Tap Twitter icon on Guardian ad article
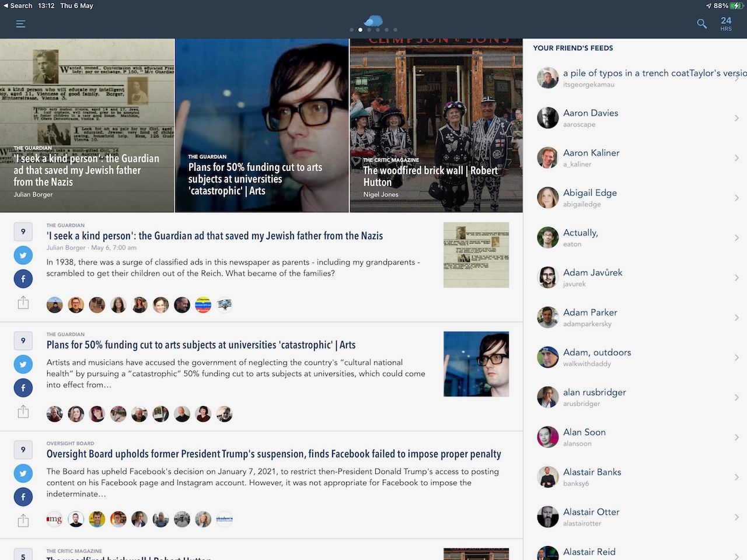 click(23, 255)
